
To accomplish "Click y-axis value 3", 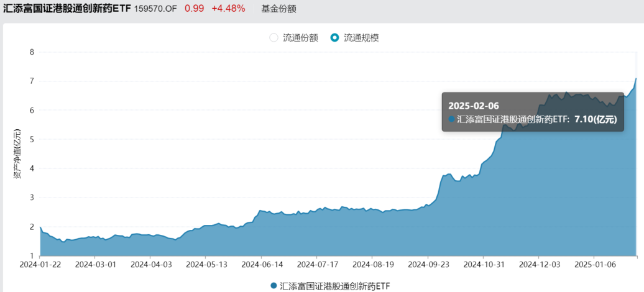I will click(32, 198).
